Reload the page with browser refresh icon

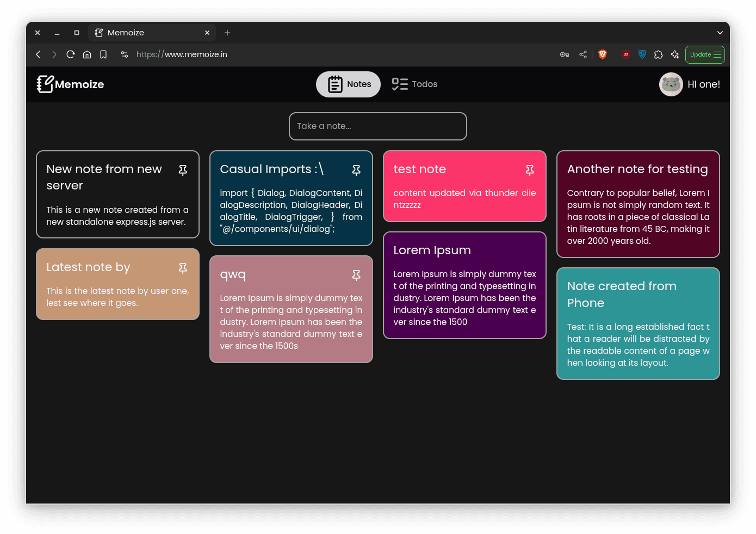pyautogui.click(x=70, y=54)
